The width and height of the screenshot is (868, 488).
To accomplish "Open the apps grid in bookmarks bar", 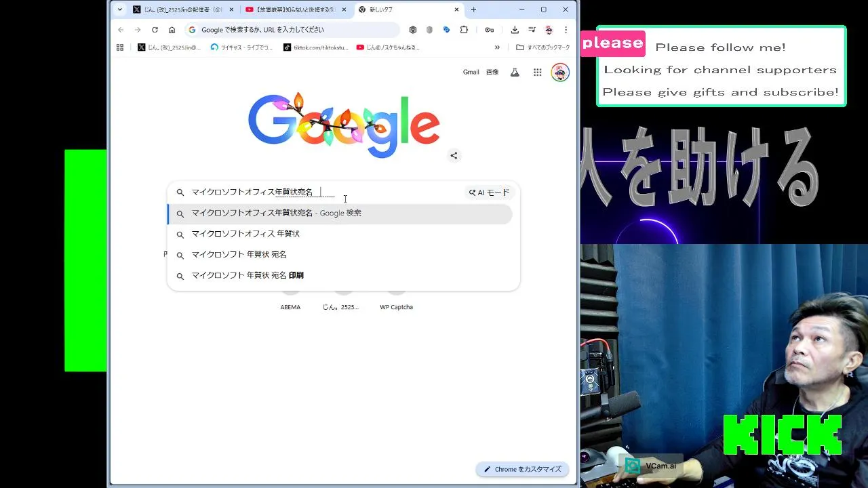I will click(x=120, y=47).
